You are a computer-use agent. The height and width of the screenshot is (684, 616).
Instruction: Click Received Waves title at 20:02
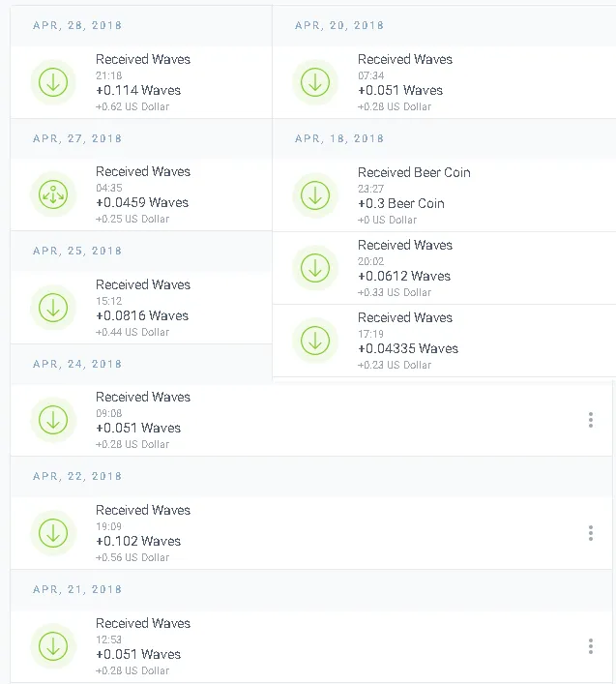[x=405, y=245]
